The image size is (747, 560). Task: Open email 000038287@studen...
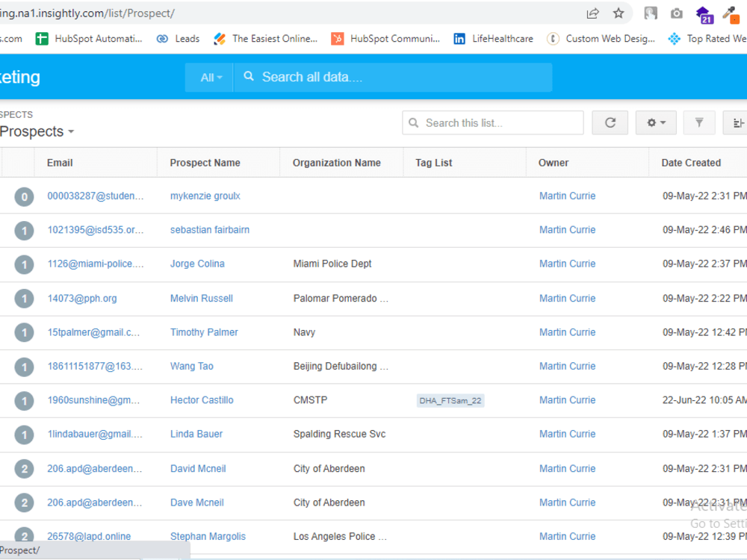(96, 196)
